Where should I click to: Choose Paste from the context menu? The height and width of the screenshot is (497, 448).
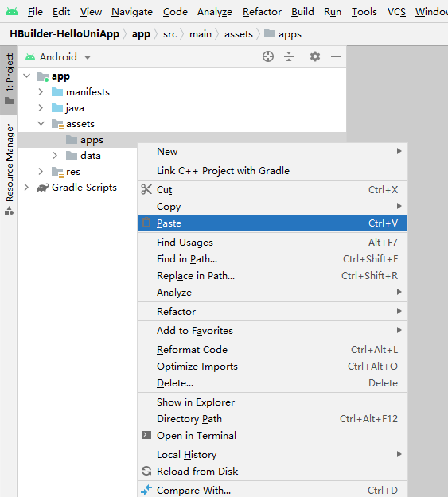tap(273, 223)
